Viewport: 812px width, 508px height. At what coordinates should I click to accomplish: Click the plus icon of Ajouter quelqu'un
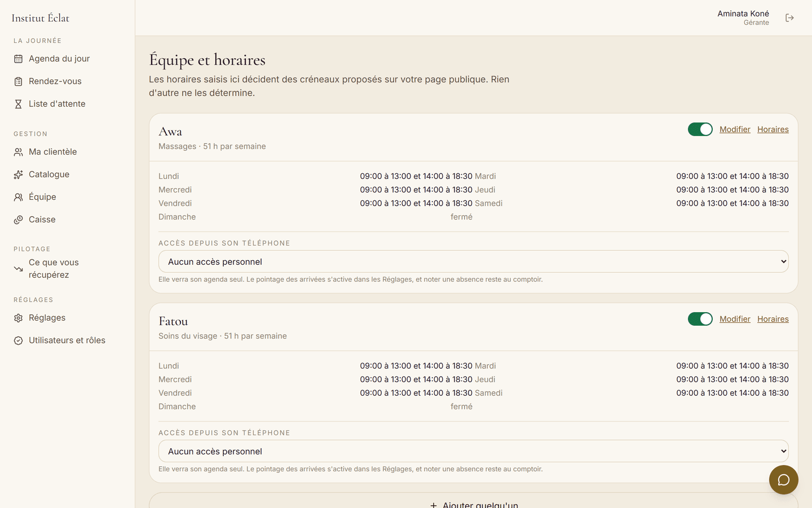(434, 505)
